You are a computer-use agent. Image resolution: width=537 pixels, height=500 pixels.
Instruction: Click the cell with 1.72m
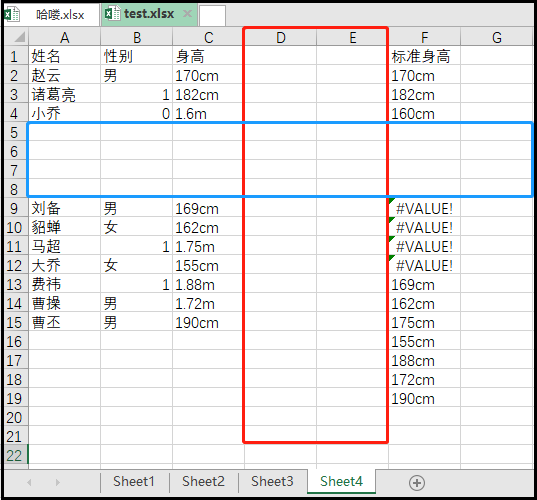(209, 303)
